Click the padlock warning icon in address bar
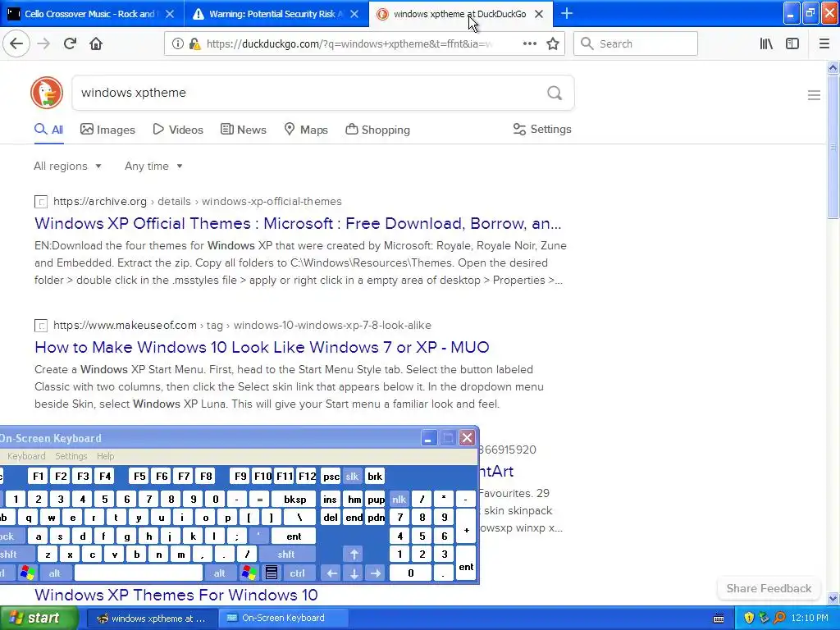840x630 pixels. (x=195, y=44)
